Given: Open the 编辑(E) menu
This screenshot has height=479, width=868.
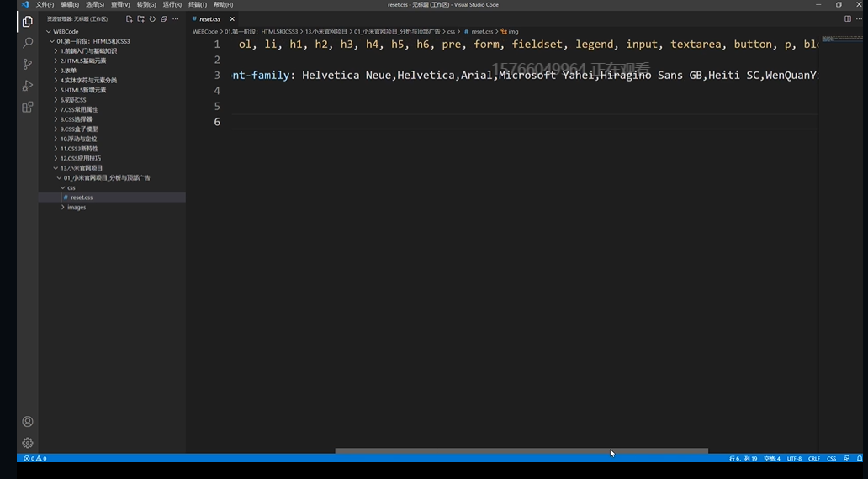Looking at the screenshot, I should coord(70,4).
